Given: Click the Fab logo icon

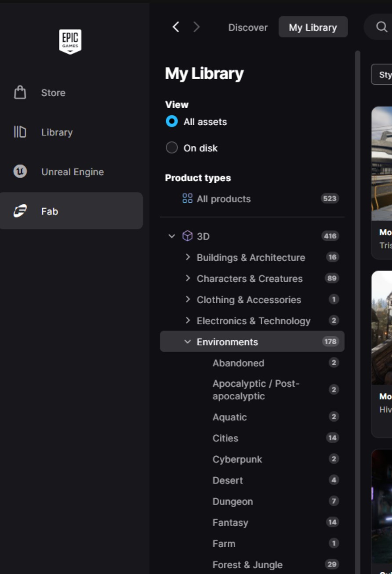Looking at the screenshot, I should (x=20, y=211).
